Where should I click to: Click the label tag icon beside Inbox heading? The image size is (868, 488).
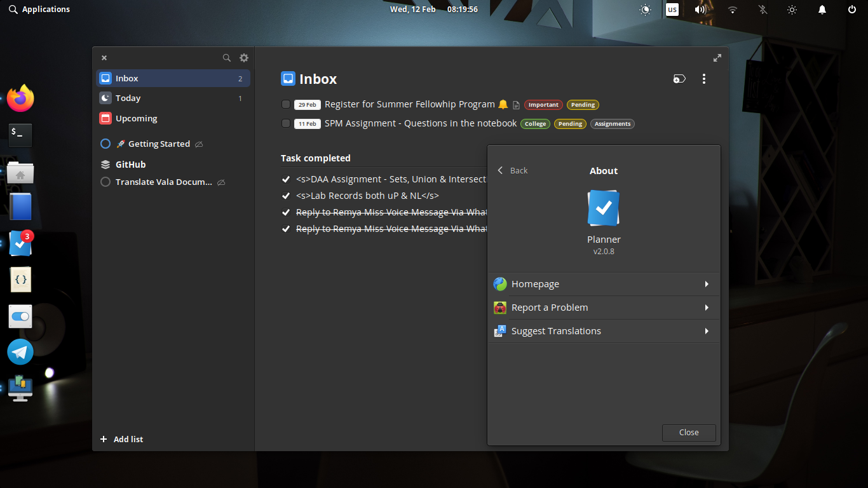click(x=679, y=79)
